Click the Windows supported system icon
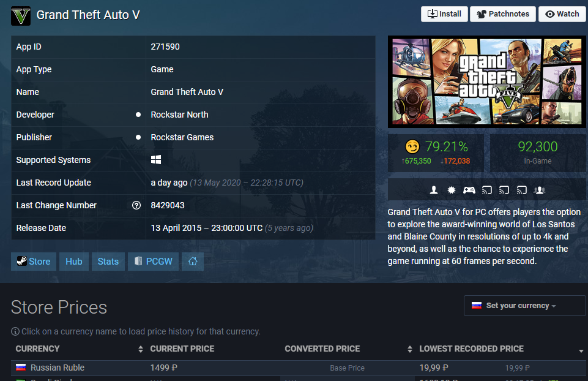Viewport: 588px width, 381px height. click(156, 160)
